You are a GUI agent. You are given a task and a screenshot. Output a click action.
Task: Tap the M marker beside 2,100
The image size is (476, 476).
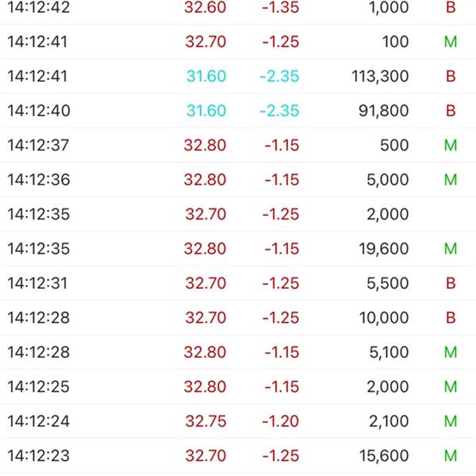tap(451, 421)
